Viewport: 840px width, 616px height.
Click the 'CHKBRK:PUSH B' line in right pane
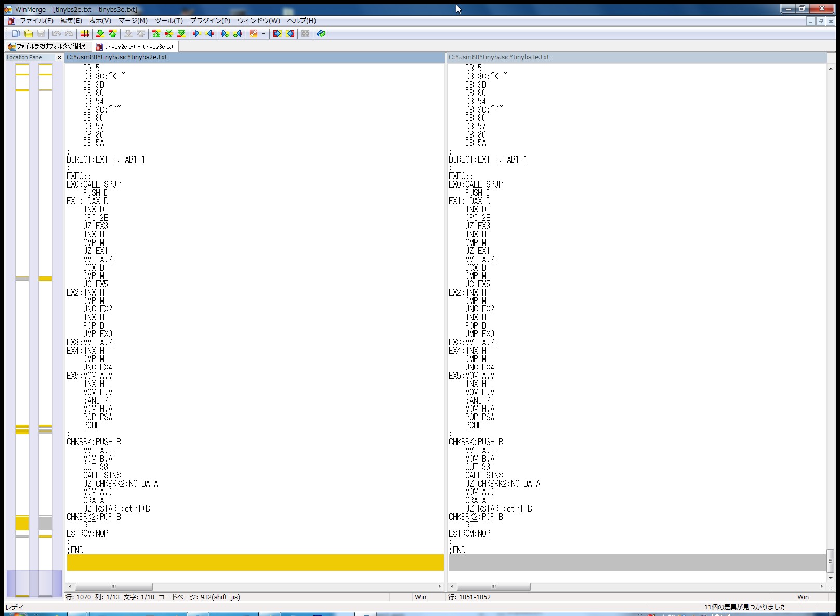pyautogui.click(x=476, y=442)
